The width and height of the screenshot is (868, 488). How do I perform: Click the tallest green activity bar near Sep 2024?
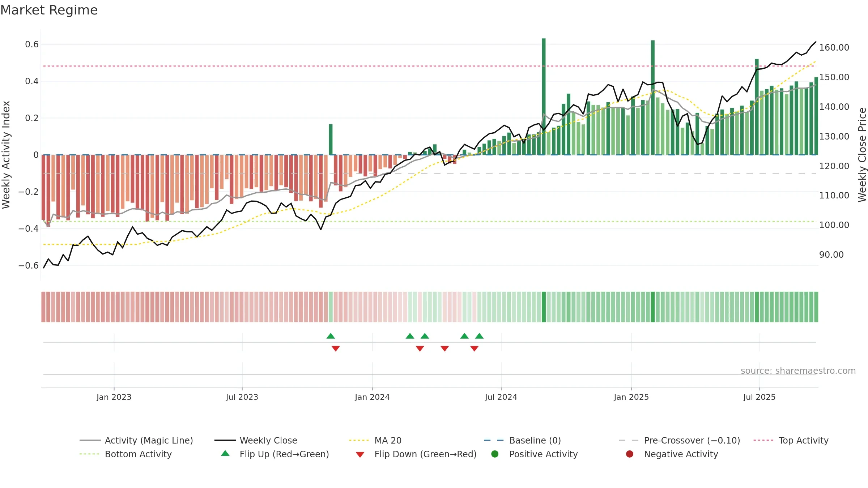coord(544,97)
